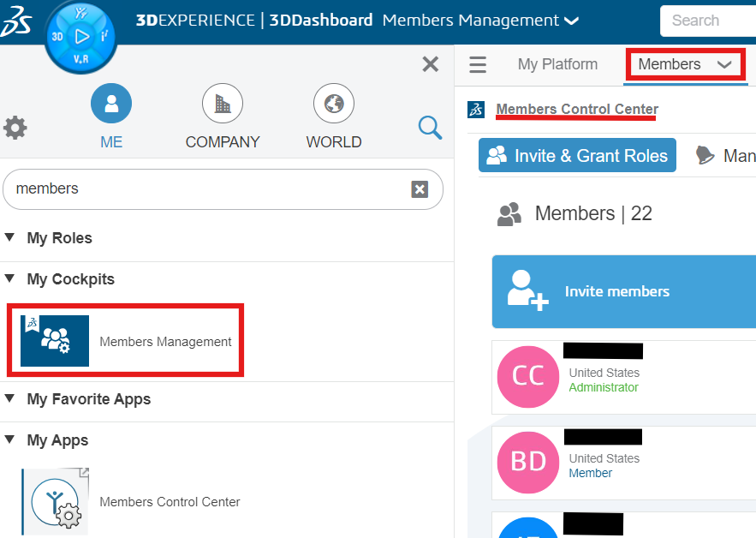The height and width of the screenshot is (538, 756).
Task: Click the 3DS icon beside Members Control Center
Action: [476, 110]
